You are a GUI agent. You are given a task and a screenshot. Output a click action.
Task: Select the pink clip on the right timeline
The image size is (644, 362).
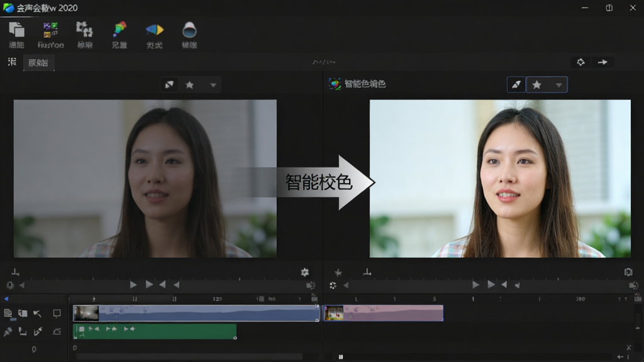click(384, 313)
